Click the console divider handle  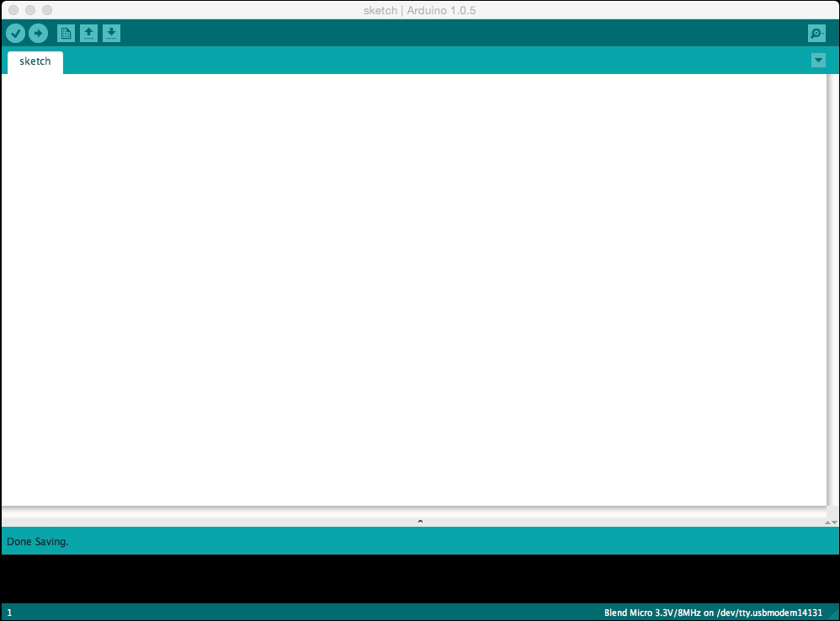click(x=420, y=522)
